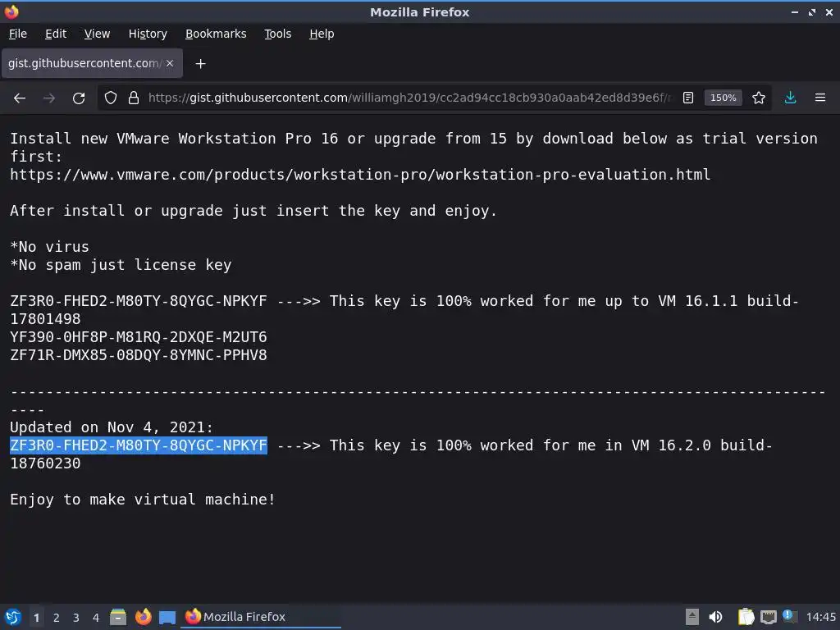Open the downloads panel
Image resolution: width=840 pixels, height=630 pixels.
790,98
